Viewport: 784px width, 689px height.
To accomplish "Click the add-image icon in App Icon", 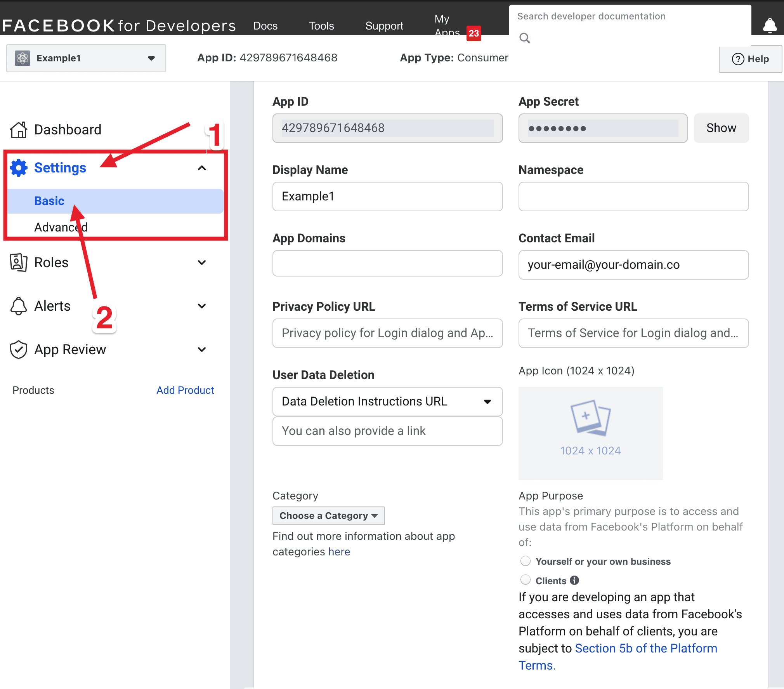I will [x=590, y=418].
